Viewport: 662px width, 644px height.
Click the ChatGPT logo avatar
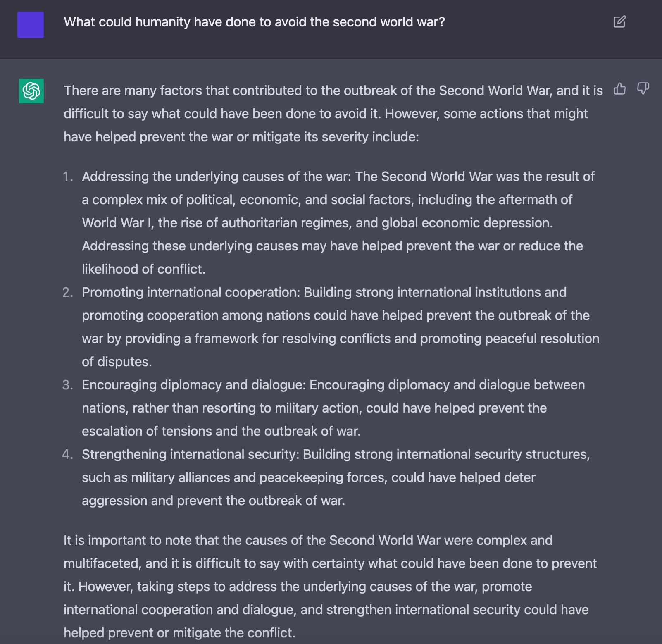(31, 91)
